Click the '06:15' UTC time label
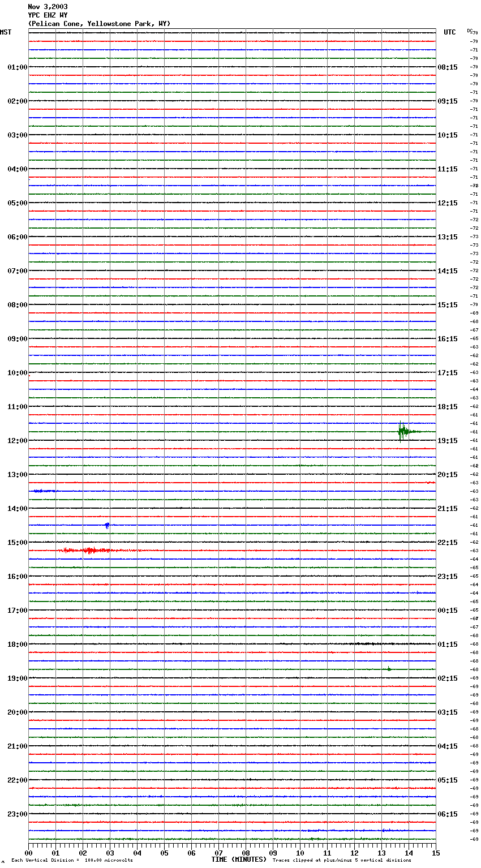Screen dimensions: 481x868 tap(448, 814)
